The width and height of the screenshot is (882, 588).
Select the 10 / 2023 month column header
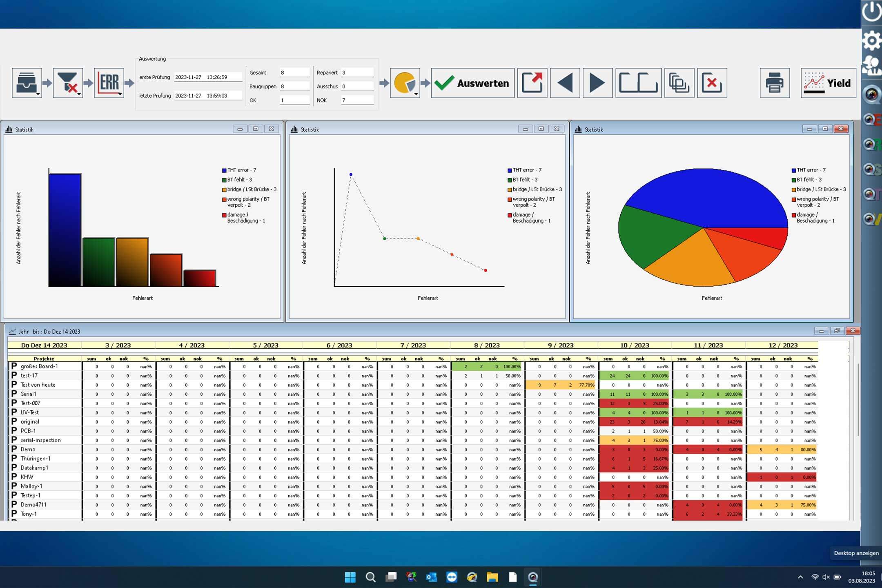(634, 345)
